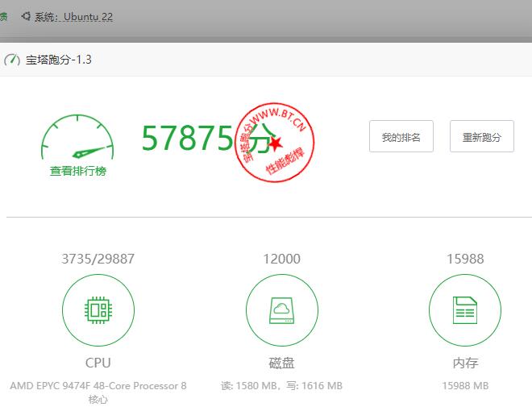The image size is (532, 411).
Task: Click the AMD EPYC 9474F processor text
Action: click(98, 392)
